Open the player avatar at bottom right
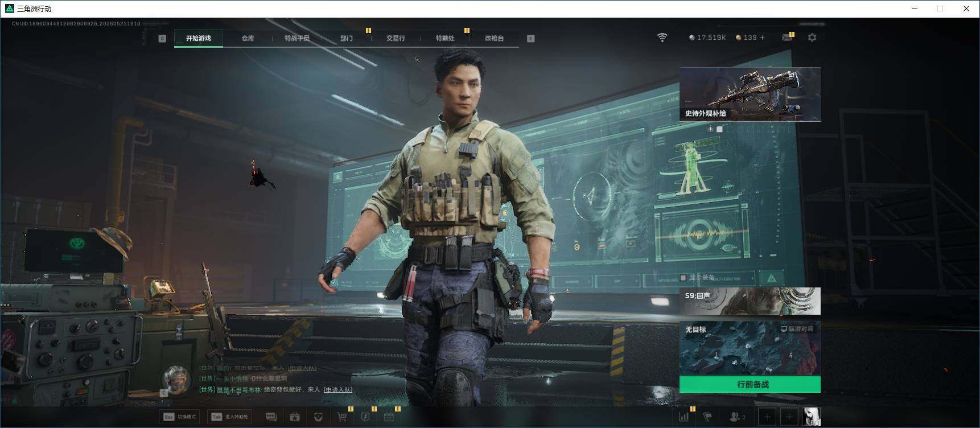This screenshot has width=980, height=428. (811, 417)
